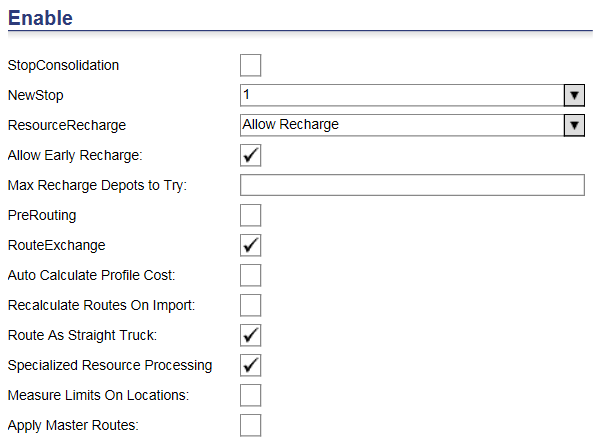The height and width of the screenshot is (444, 599).
Task: Click the Max Recharge Depots to Try label
Action: click(x=97, y=186)
